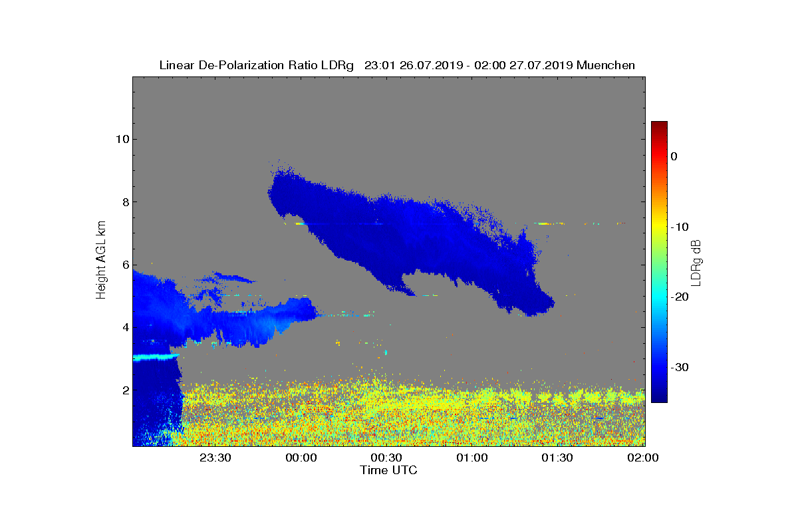
Task: Click the height tick label 8
Action: pos(124,202)
